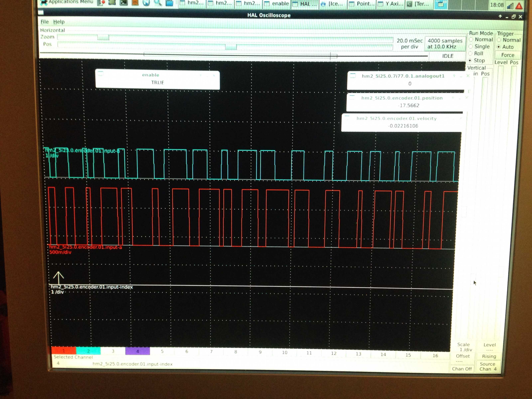Select Trigger Auto mode

click(x=505, y=47)
